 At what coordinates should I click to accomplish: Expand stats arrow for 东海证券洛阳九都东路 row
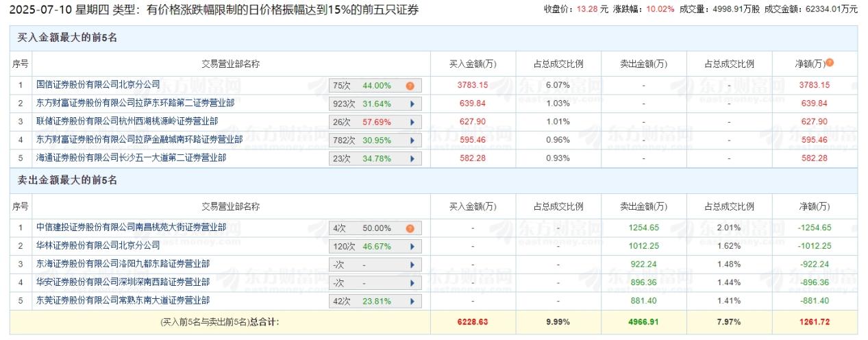412,265
